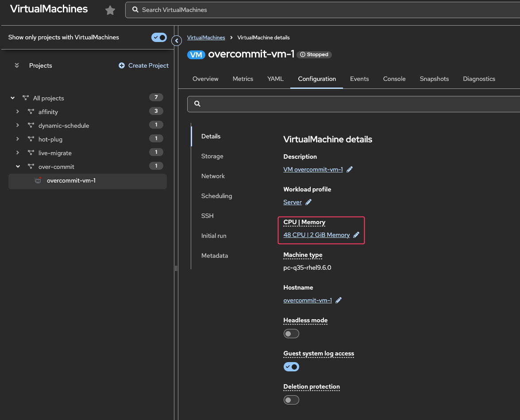Screen dimensions: 520x420
Task: Click the Hostname edit pencil icon
Action: coord(339,300)
